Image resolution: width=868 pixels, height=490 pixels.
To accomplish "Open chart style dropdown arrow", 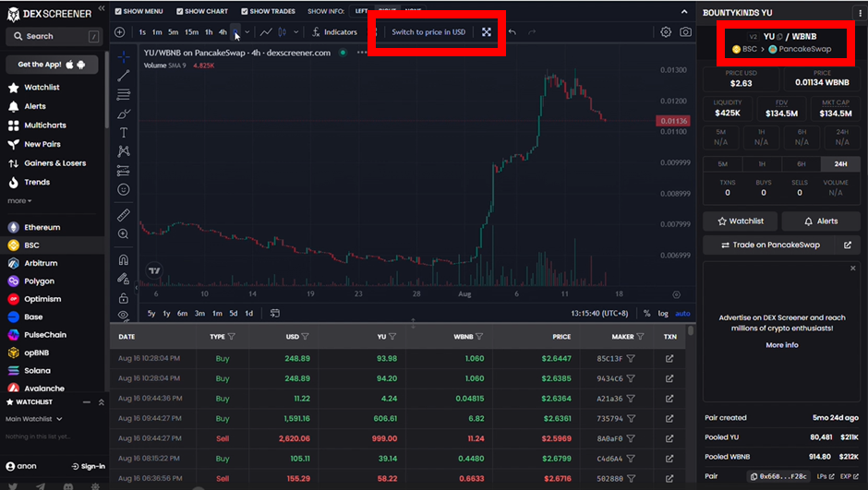I will (x=296, y=32).
